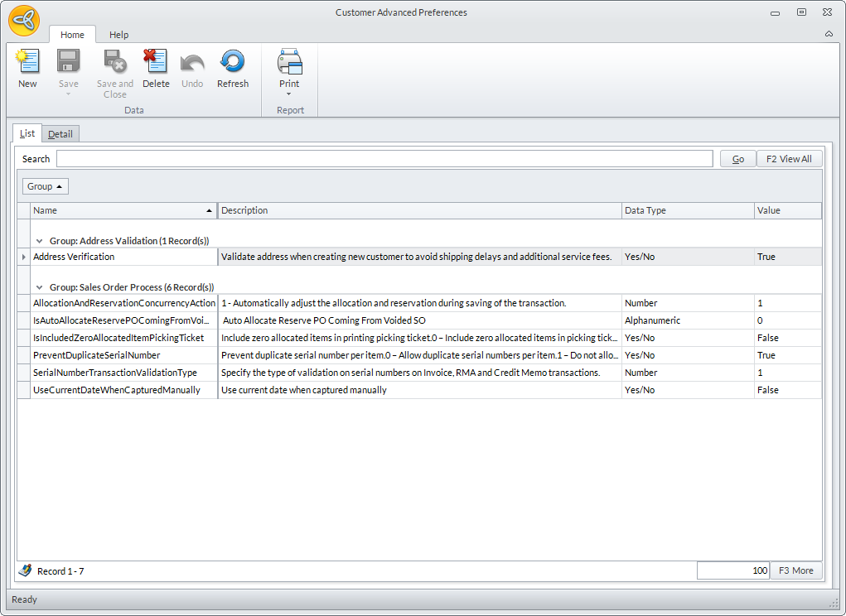Screen dimensions: 846x616
Task: Open the Help ribbon tab
Action: 119,35
